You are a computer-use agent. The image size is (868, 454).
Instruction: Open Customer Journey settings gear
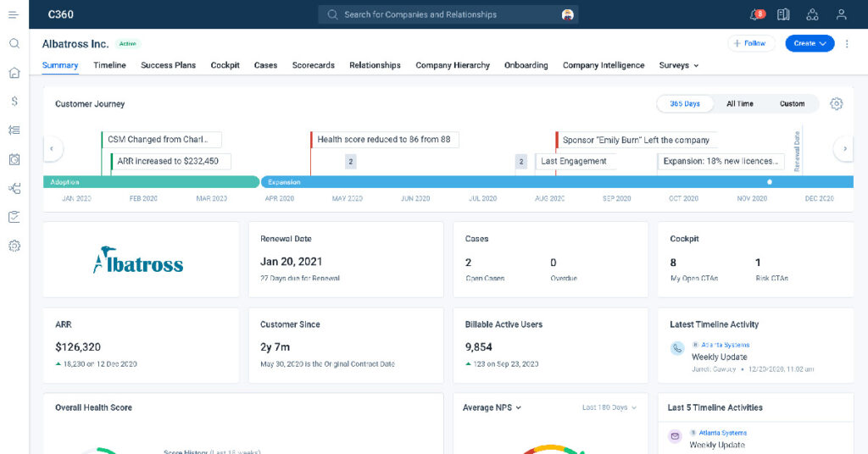836,103
